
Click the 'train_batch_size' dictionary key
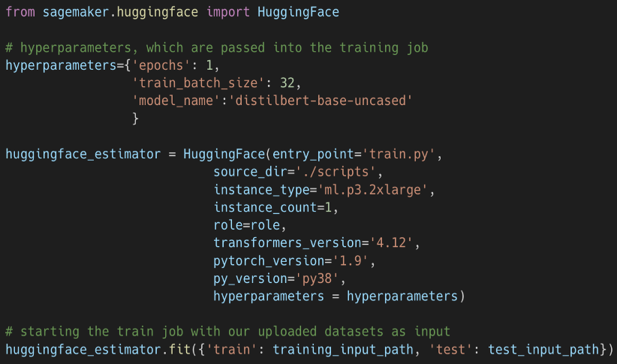pyautogui.click(x=198, y=83)
